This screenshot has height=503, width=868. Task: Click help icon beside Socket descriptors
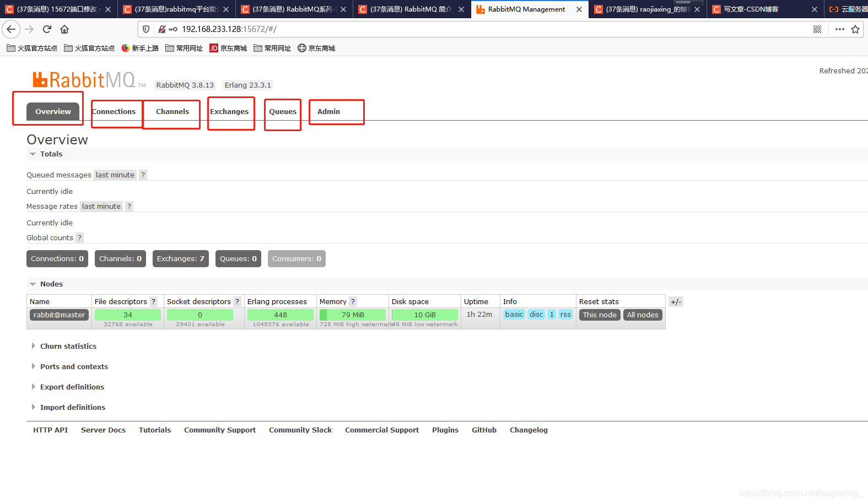click(237, 301)
